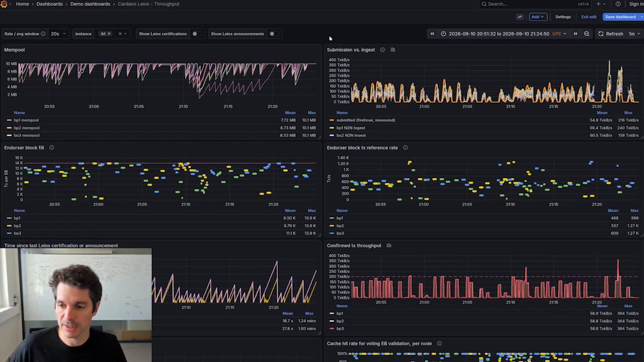Viewport: 644px width, 362px height.
Task: Open the Add dropdown
Action: 537,17
